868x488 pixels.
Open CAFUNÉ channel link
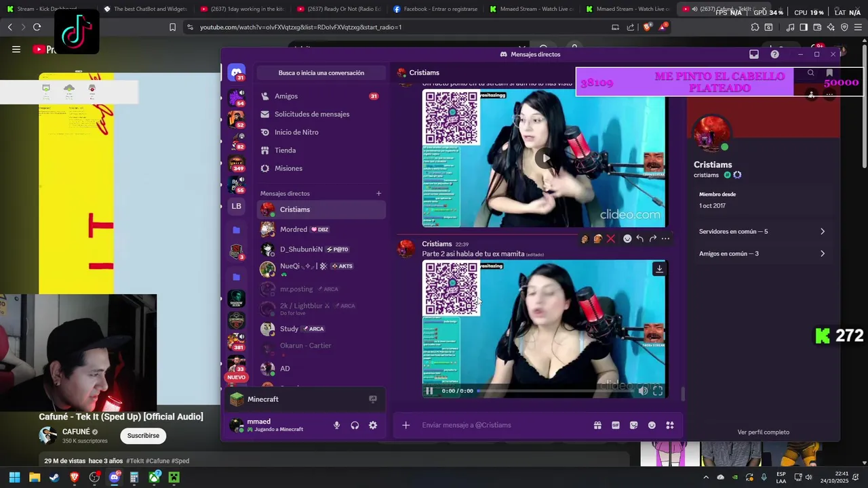[76, 432]
